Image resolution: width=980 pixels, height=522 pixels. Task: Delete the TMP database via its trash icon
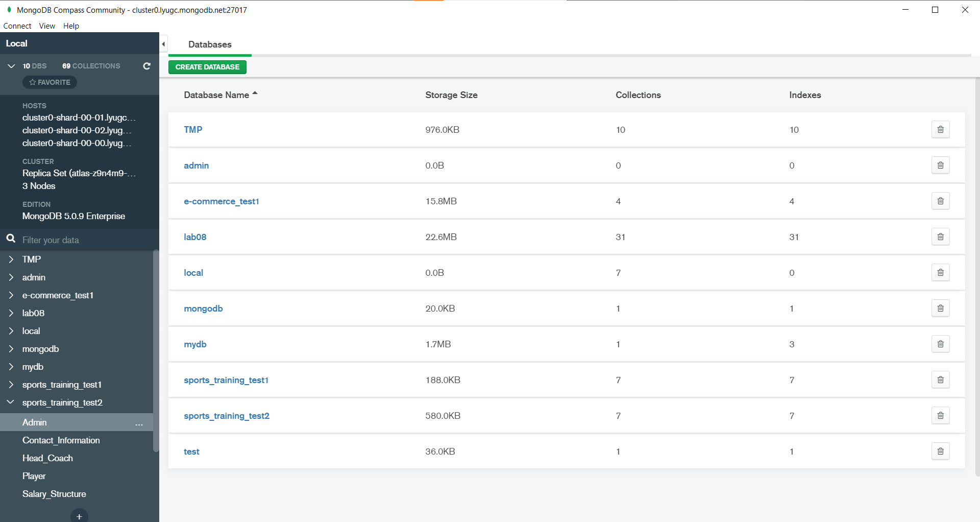pos(941,129)
